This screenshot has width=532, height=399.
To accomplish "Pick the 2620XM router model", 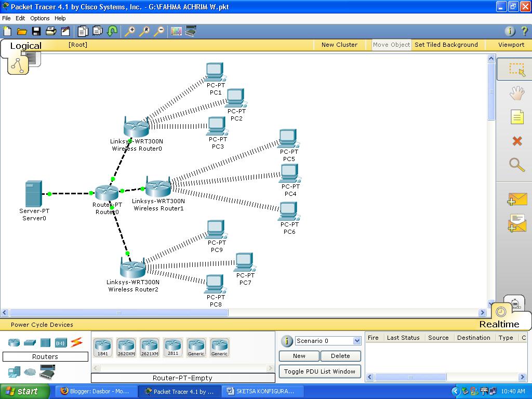I will coord(126,348).
